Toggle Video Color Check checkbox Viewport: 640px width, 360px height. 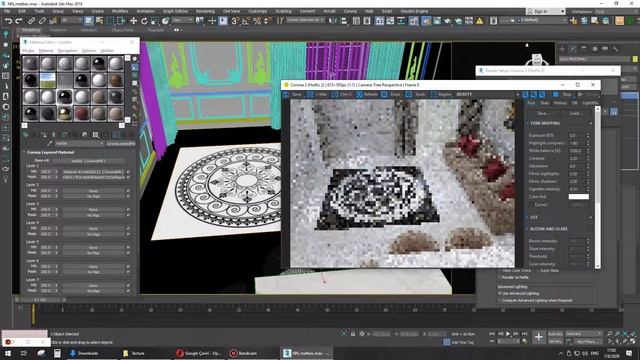click(x=500, y=271)
